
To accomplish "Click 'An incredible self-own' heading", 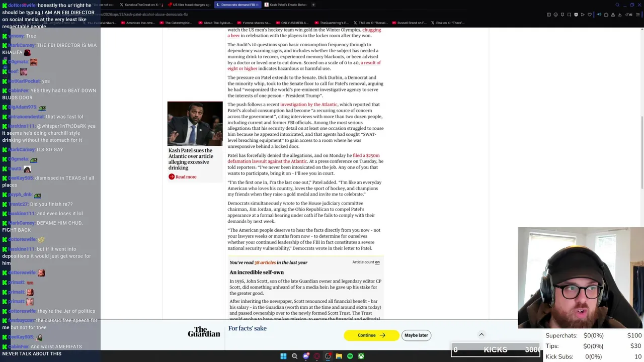I will point(257,272).
